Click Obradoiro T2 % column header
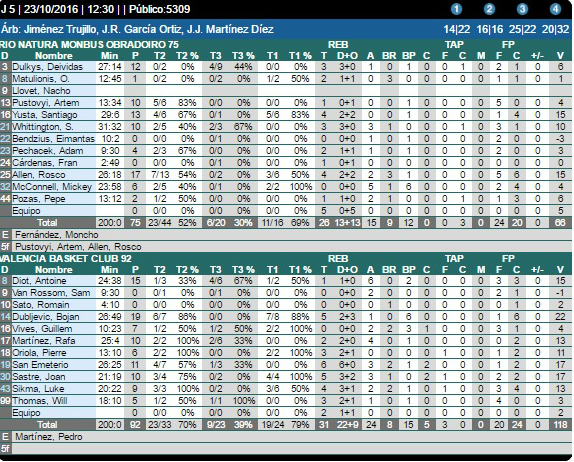This screenshot has height=462, width=574. [187, 56]
